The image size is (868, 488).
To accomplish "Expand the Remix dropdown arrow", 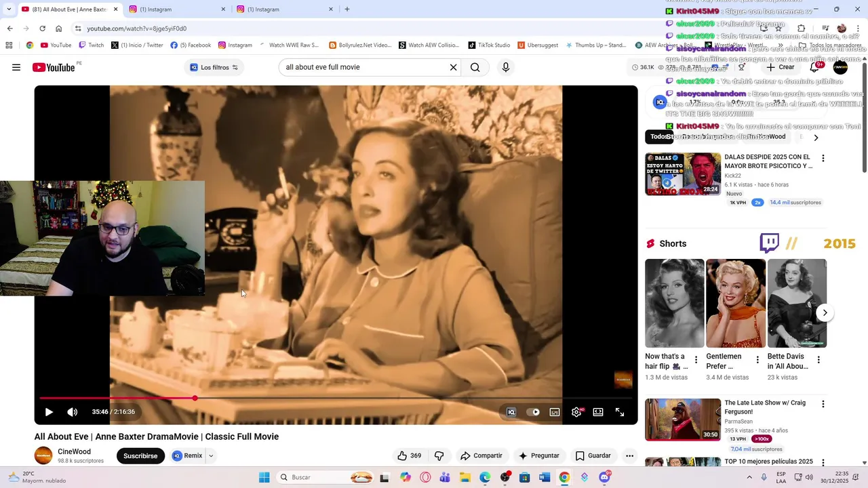I will pos(211,455).
